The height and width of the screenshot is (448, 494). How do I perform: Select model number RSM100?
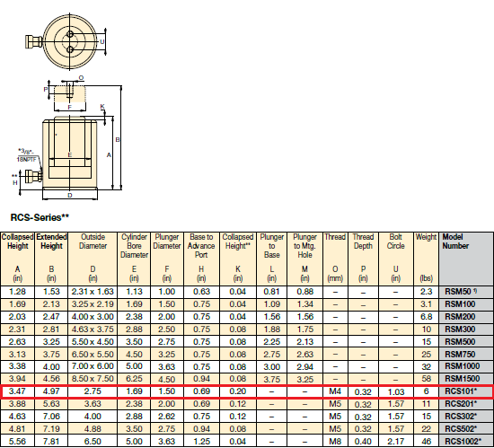click(460, 304)
